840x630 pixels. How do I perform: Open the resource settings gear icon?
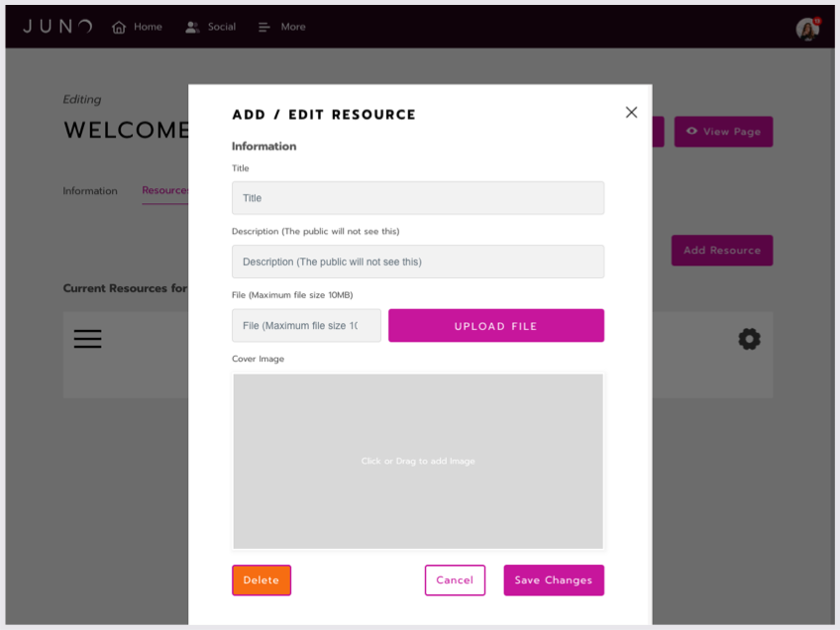(749, 339)
